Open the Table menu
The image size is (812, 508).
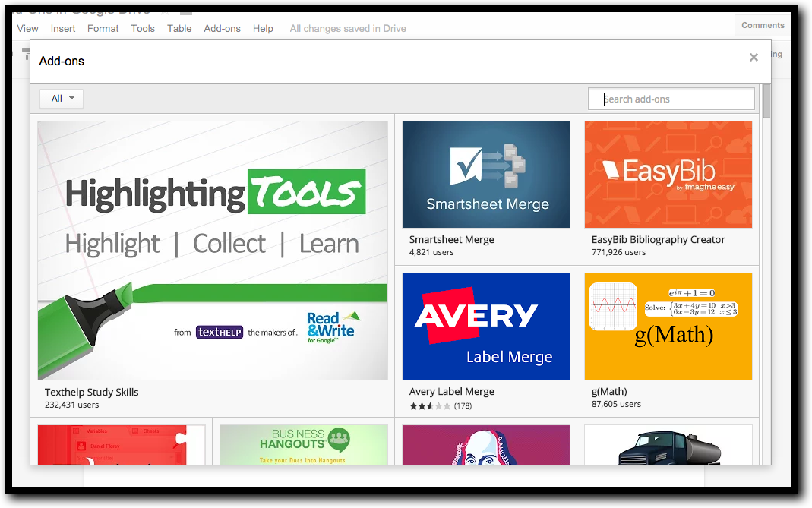[179, 29]
